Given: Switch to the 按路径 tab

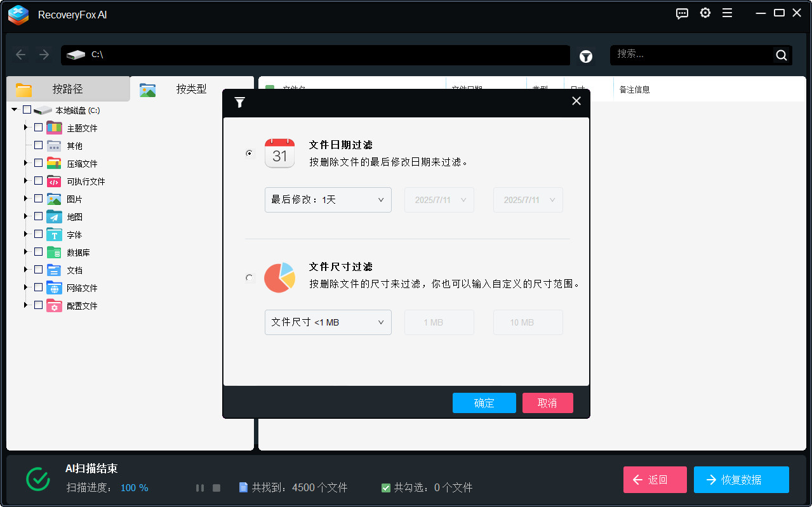Looking at the screenshot, I should [x=68, y=89].
